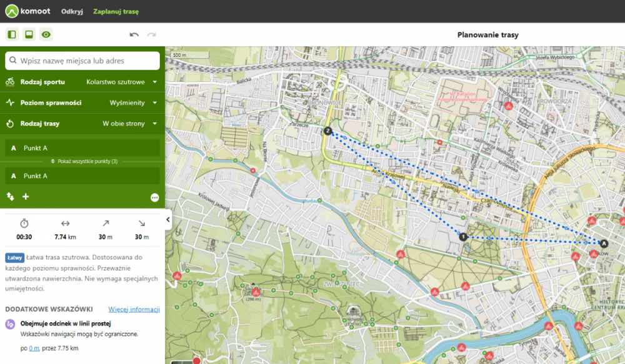Open the Więcej informacji link
Viewport: 625px width, 364px height.
click(134, 309)
